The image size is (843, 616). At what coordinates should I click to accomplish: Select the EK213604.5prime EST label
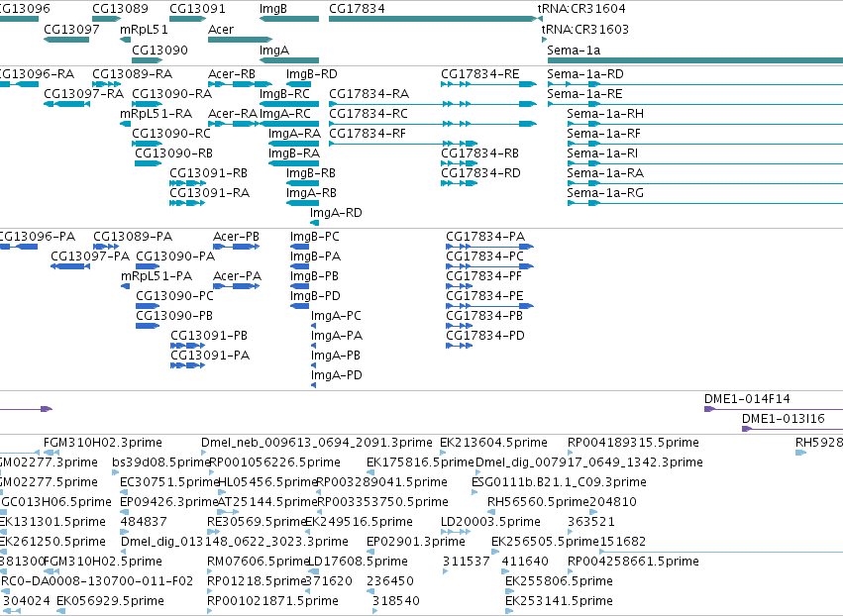point(493,443)
